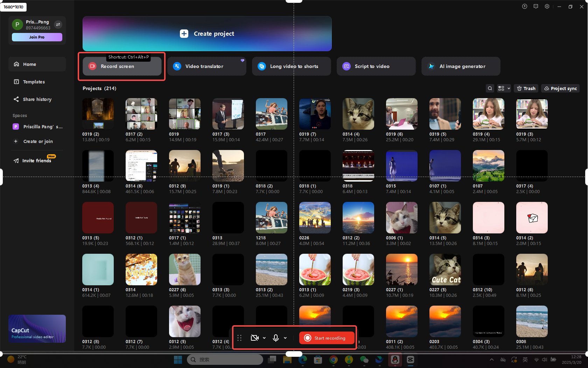Click the profile avatar with letter P
Screen dimensions: 588x368
[x=17, y=25]
